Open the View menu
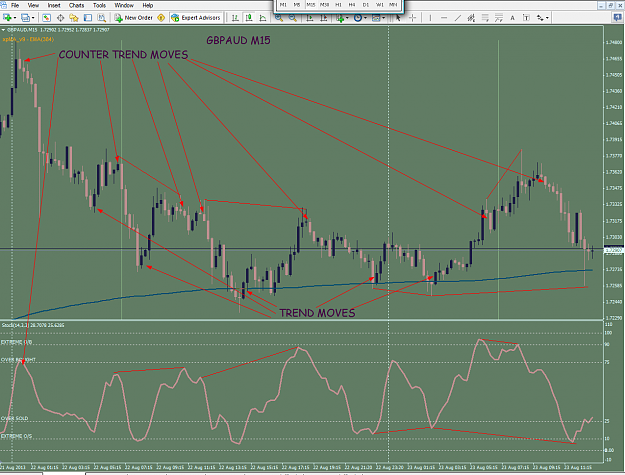This screenshot has height=475, width=625. point(33,5)
